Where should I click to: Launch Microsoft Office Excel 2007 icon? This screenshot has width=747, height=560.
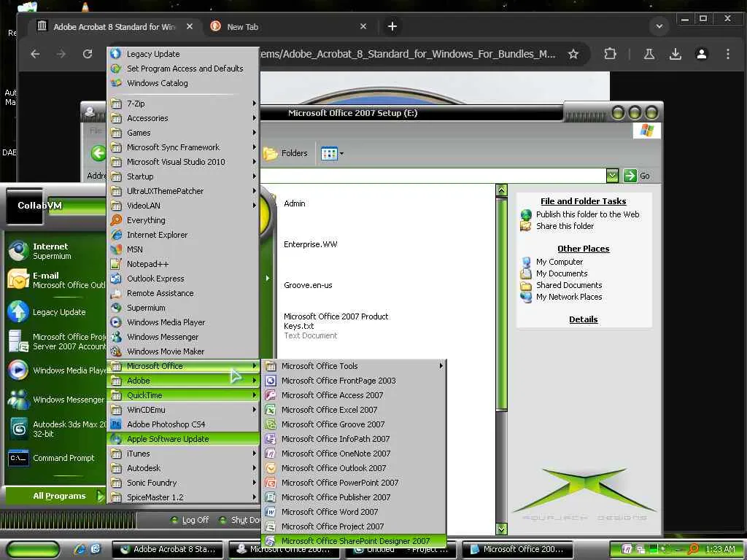tap(271, 410)
